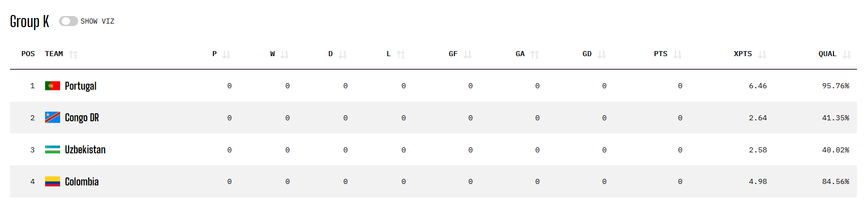This screenshot has height=215, width=868.
Task: Sort by GA goals-against icon
Action: [x=534, y=54]
